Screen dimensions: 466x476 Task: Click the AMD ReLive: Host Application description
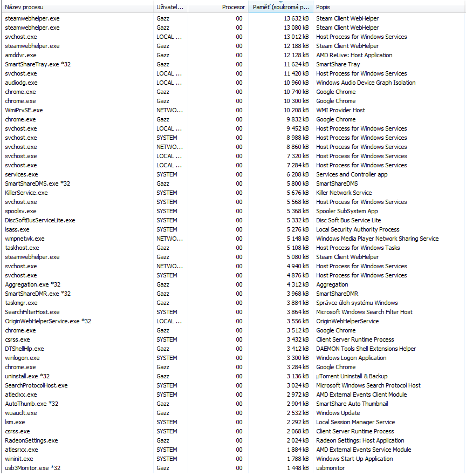(x=354, y=55)
